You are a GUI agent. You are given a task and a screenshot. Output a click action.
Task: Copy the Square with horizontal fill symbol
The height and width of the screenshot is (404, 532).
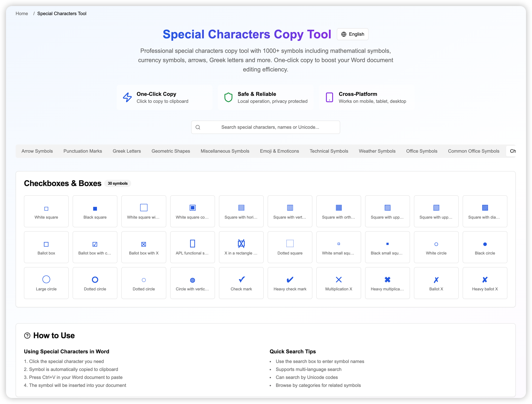coord(241,211)
